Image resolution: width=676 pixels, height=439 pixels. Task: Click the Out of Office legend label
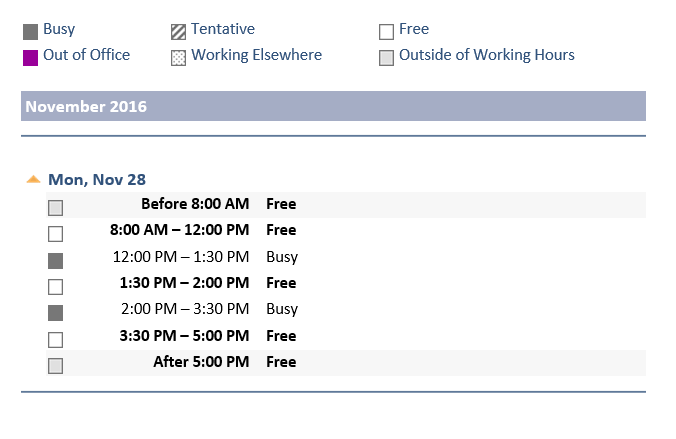coord(86,55)
